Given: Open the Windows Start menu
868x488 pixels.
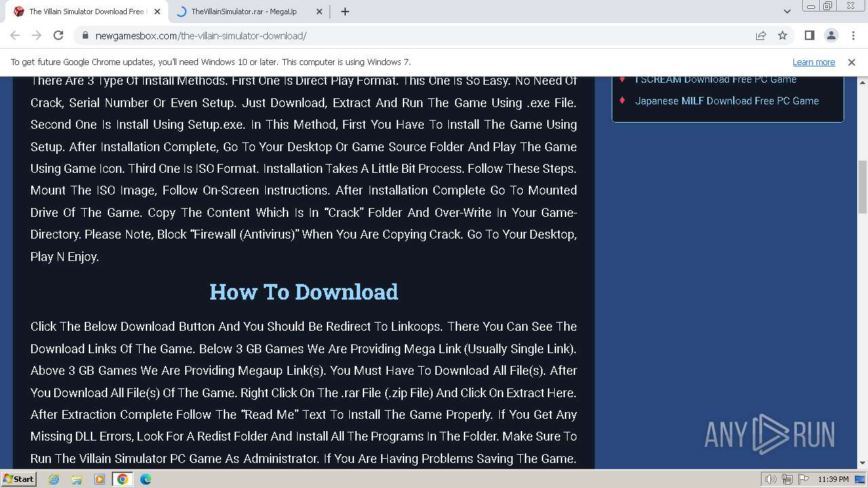Looking at the screenshot, I should [x=19, y=479].
